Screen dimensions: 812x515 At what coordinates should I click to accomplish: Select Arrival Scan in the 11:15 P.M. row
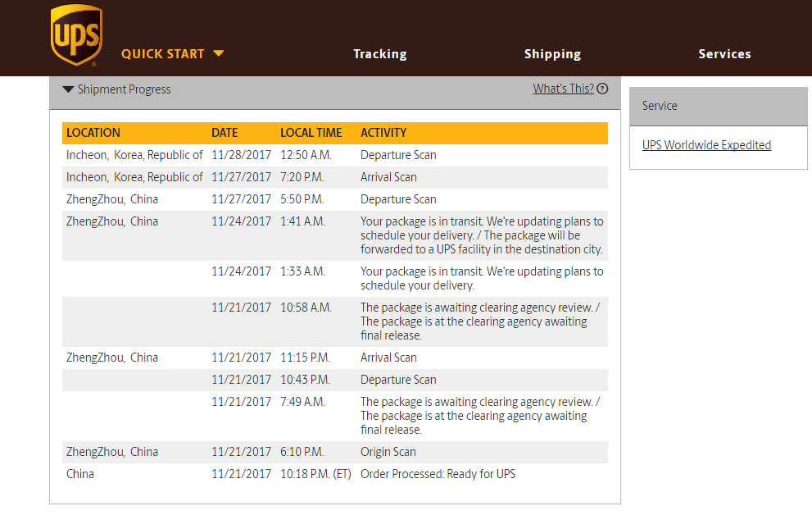tap(388, 358)
